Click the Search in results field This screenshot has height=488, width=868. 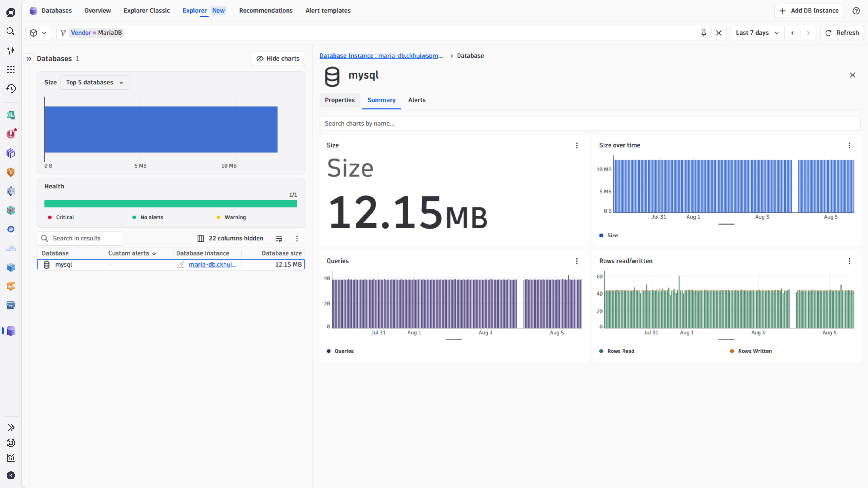click(x=80, y=238)
